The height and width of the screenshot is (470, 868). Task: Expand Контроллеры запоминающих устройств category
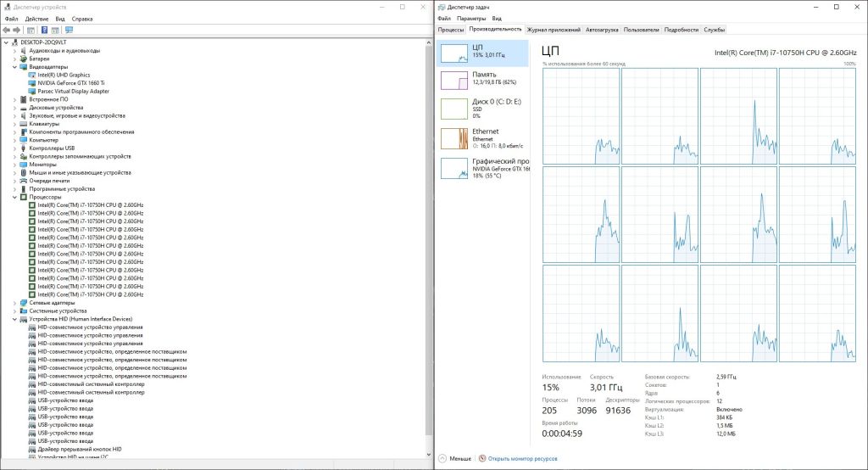15,156
